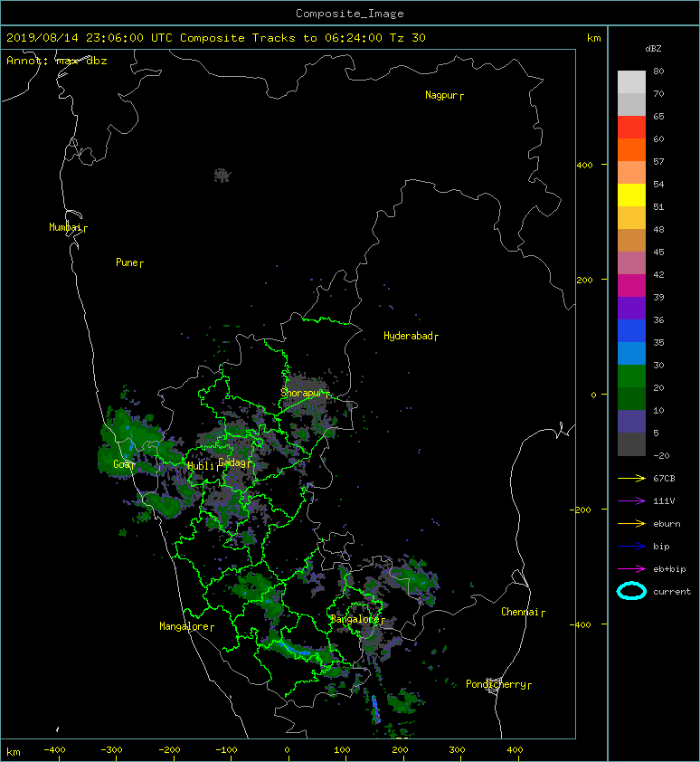The width and height of the screenshot is (700, 762).
Task: Pick the brown-orange swatch between 48 and 45
Action: [x=631, y=240]
